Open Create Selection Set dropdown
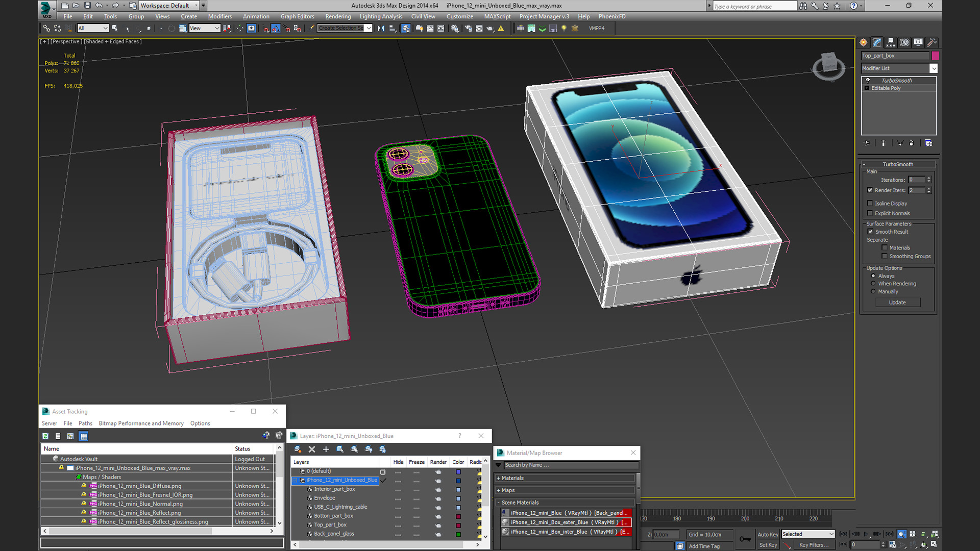980x551 pixels. click(x=368, y=29)
